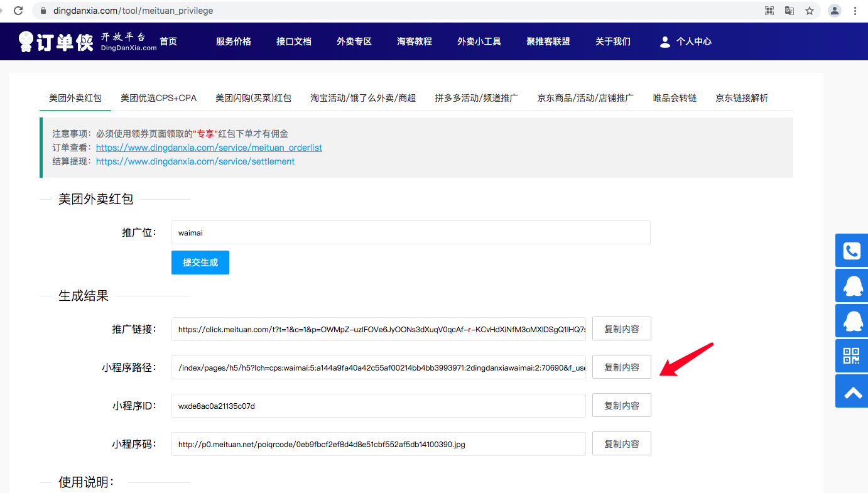Click the browser address bar URL
Screen dimensions: 868x493
pyautogui.click(x=133, y=11)
